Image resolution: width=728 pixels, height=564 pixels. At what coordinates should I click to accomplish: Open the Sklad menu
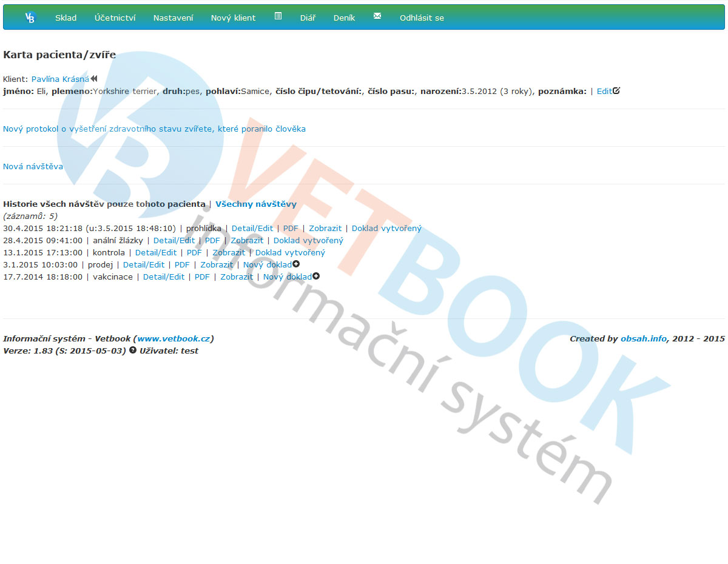(x=66, y=18)
